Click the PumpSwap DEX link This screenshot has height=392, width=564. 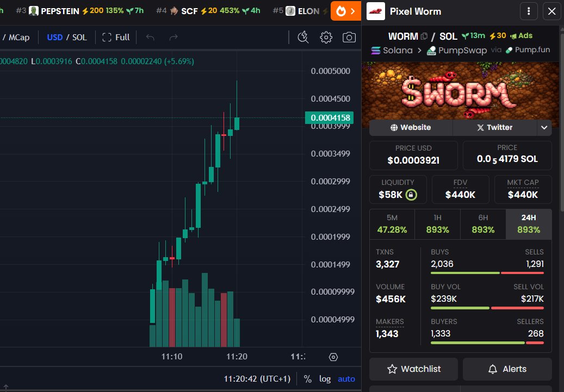click(x=457, y=51)
